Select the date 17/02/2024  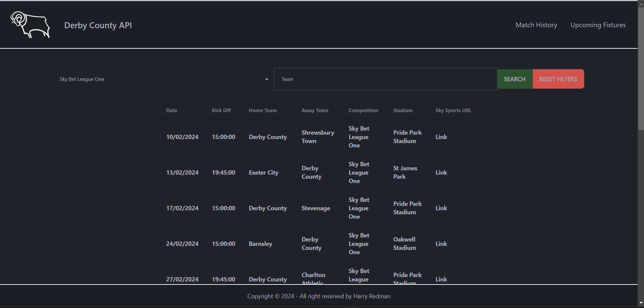[x=182, y=208]
